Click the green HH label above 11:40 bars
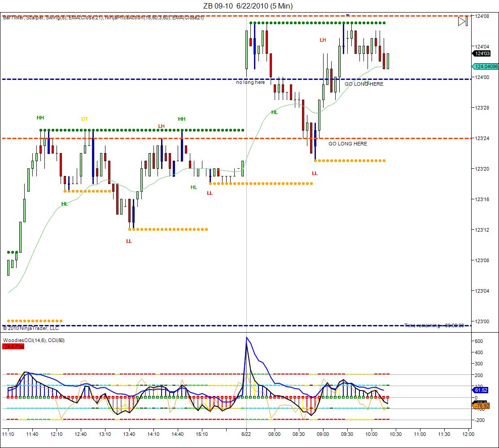The width and height of the screenshot is (499, 448). [x=40, y=118]
